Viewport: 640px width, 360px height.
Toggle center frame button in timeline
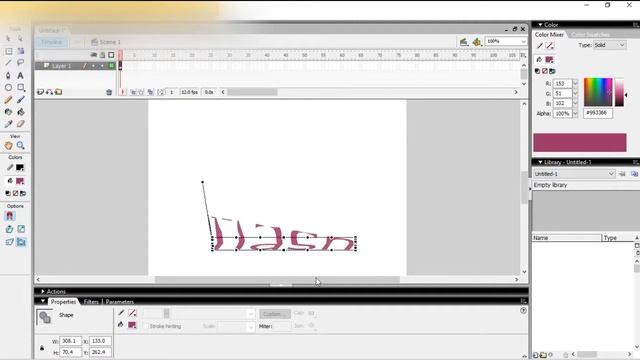point(123,92)
